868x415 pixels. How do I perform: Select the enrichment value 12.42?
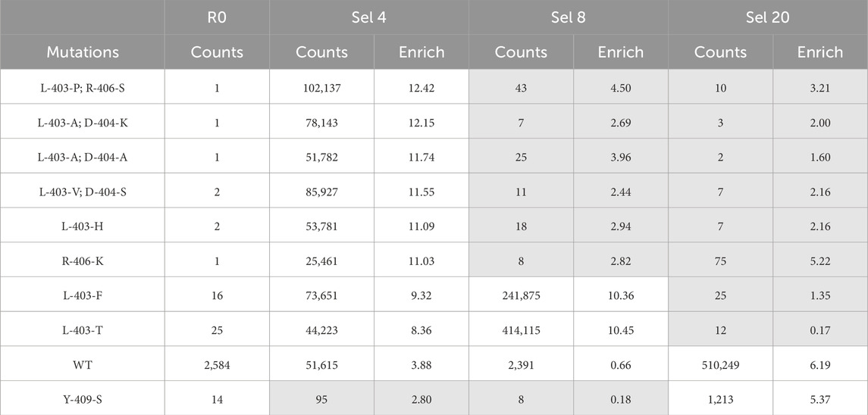[x=421, y=87]
